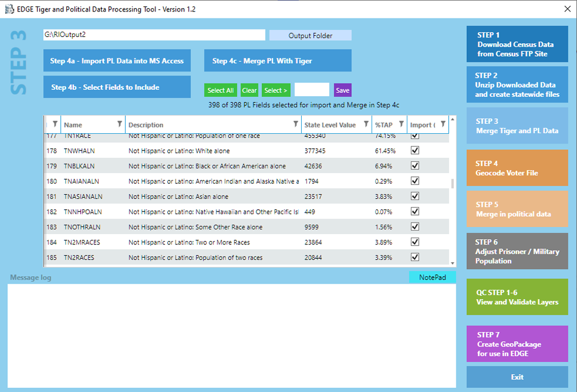The height and width of the screenshot is (392, 577).
Task: Click state level value 42636
Action: pyautogui.click(x=313, y=166)
